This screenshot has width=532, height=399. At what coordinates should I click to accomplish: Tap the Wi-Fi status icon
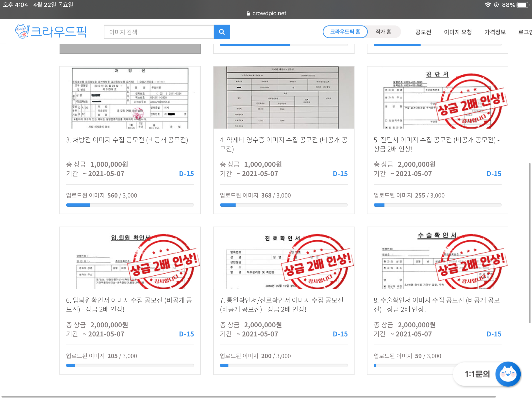coord(488,5)
